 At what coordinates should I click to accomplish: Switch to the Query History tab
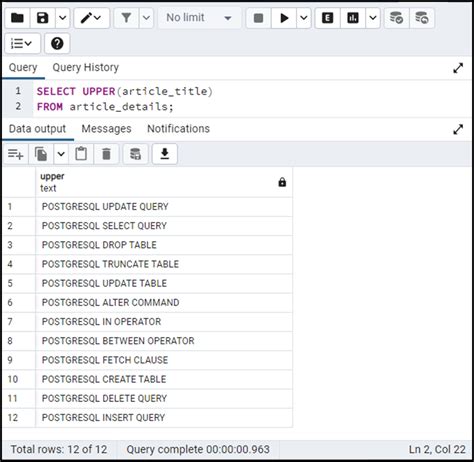(x=86, y=68)
